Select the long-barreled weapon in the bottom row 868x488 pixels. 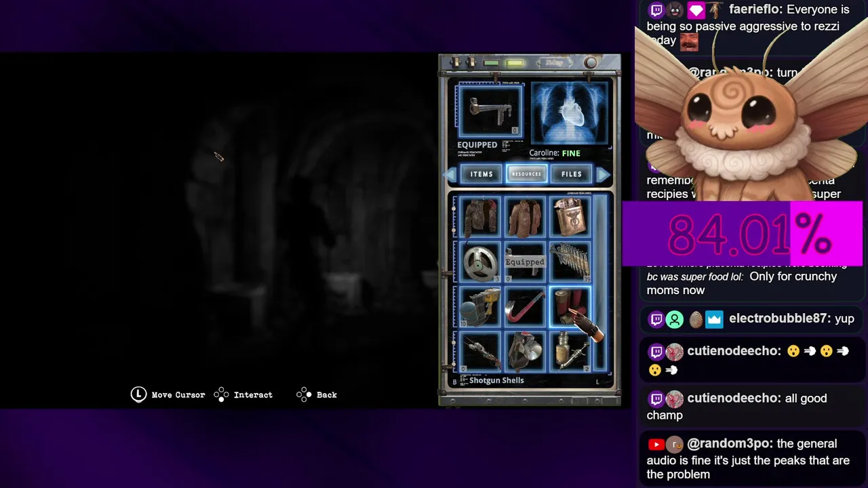pyautogui.click(x=480, y=352)
